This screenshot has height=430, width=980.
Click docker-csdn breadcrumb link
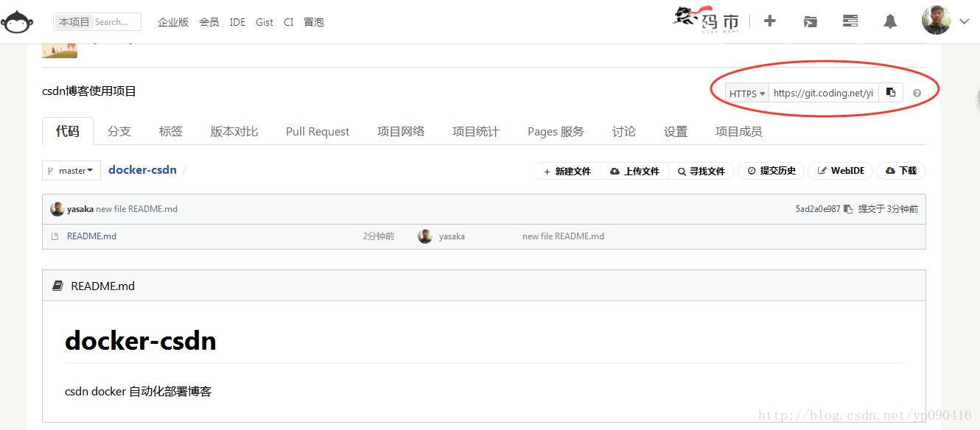(x=142, y=169)
